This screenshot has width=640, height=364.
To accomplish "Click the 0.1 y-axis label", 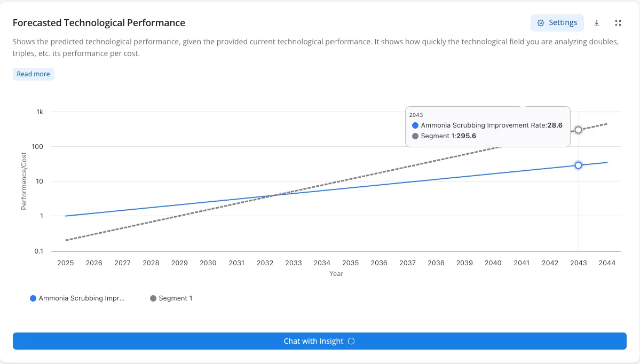I will [39, 251].
